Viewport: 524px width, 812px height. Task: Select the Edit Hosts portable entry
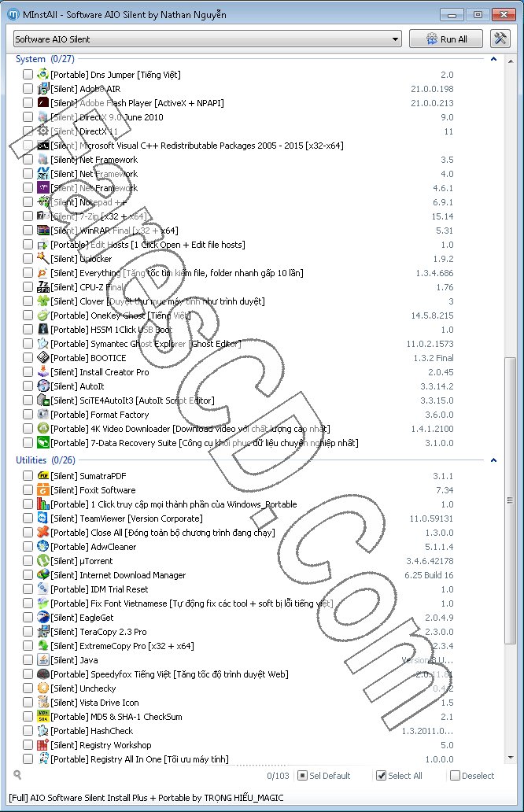tap(148, 245)
